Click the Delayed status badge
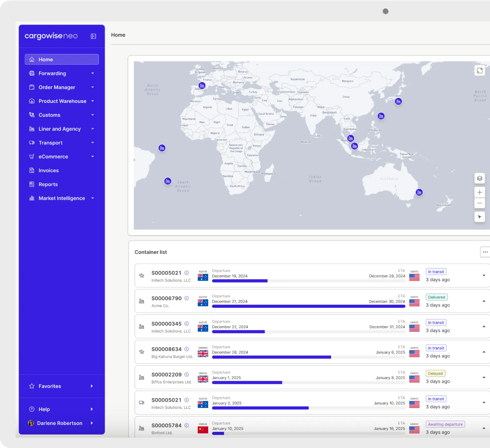The width and height of the screenshot is (490, 448). point(435,374)
